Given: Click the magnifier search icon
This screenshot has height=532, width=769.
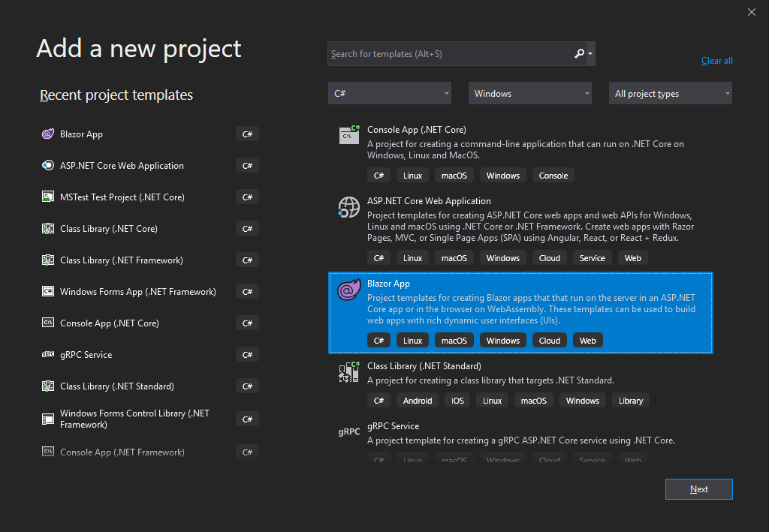Looking at the screenshot, I should (579, 53).
